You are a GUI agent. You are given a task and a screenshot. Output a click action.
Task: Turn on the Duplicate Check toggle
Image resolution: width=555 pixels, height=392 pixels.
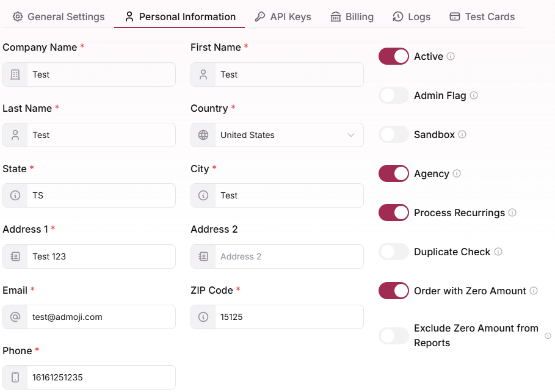[x=394, y=252]
